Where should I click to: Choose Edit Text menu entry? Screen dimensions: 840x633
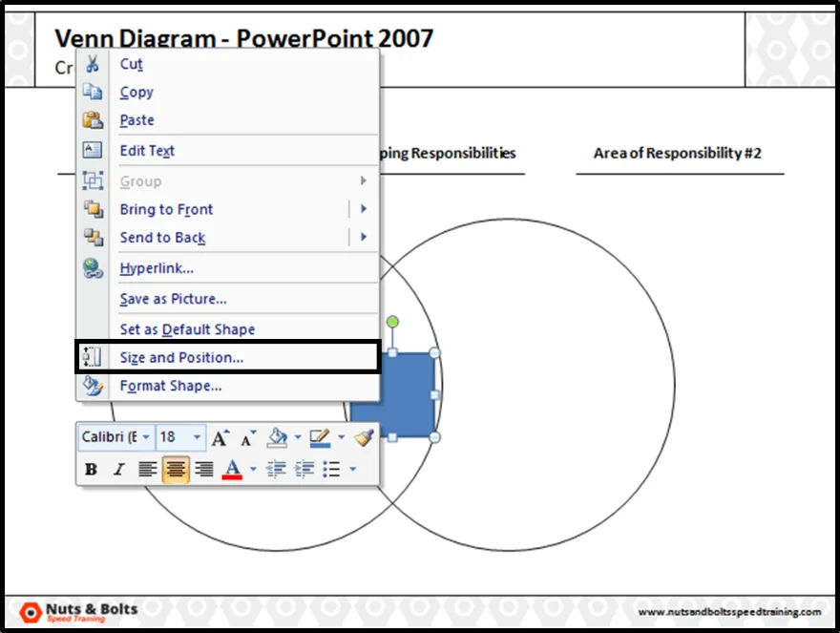[228, 151]
